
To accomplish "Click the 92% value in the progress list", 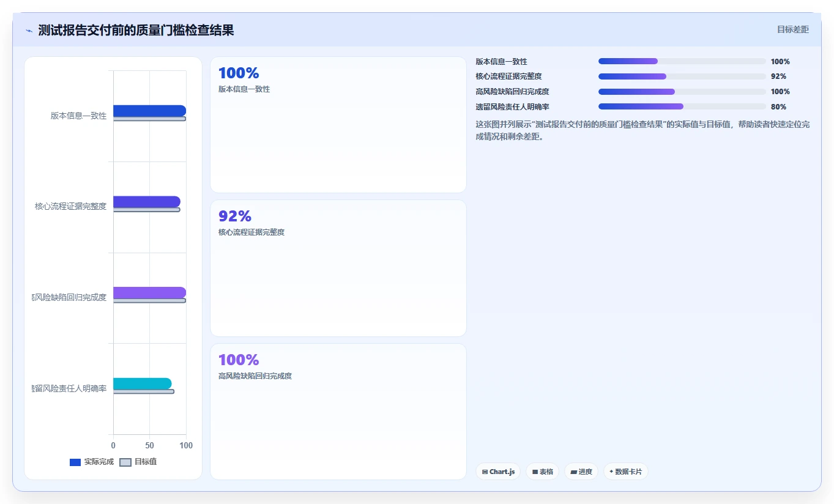I will (x=778, y=76).
